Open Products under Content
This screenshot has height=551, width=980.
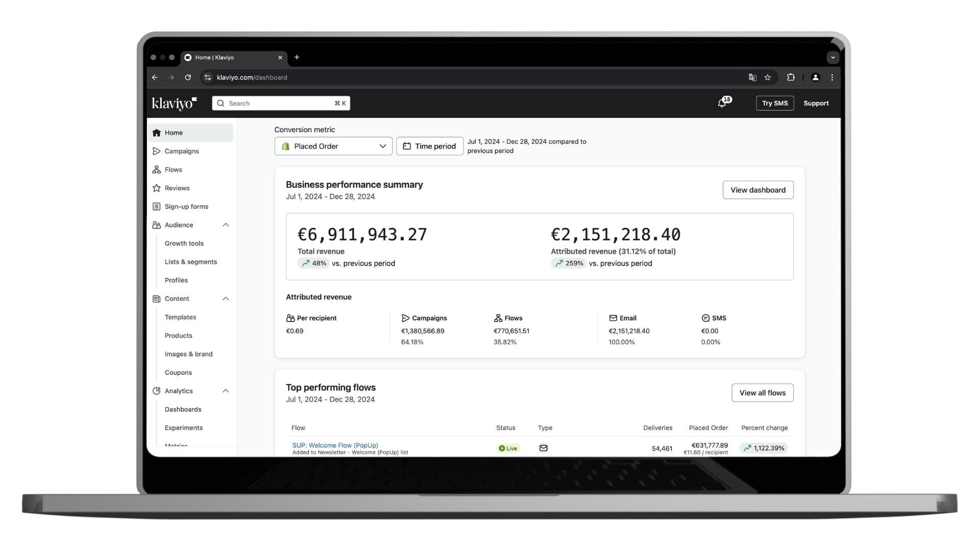coord(179,336)
